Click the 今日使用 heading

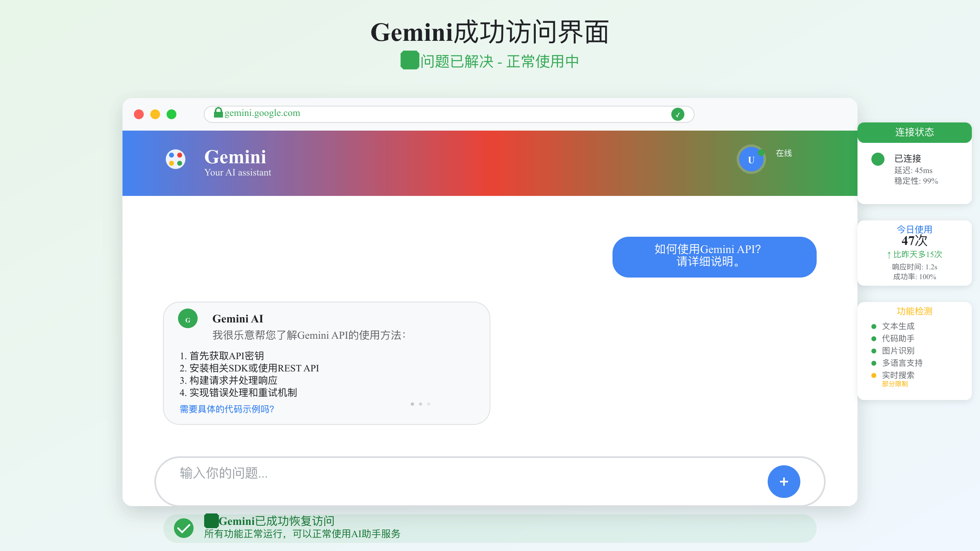[x=915, y=229]
